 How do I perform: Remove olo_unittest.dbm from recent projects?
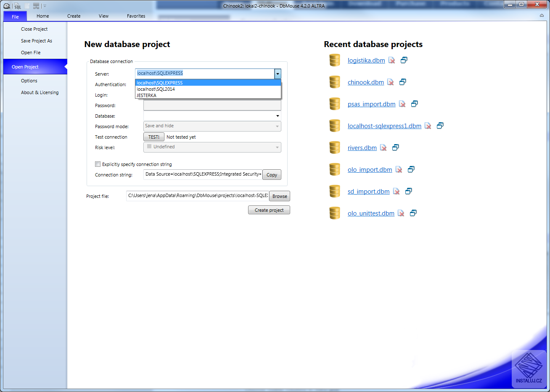[x=401, y=213]
